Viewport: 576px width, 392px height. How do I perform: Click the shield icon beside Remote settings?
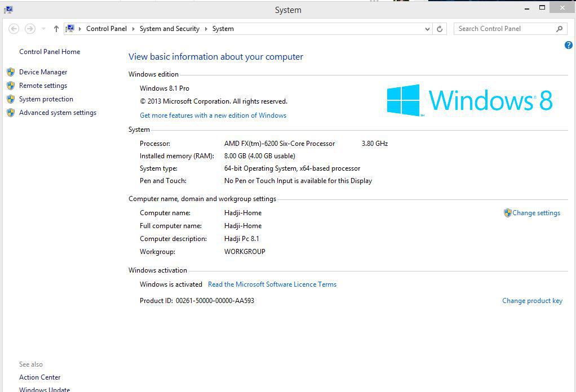[x=11, y=86]
